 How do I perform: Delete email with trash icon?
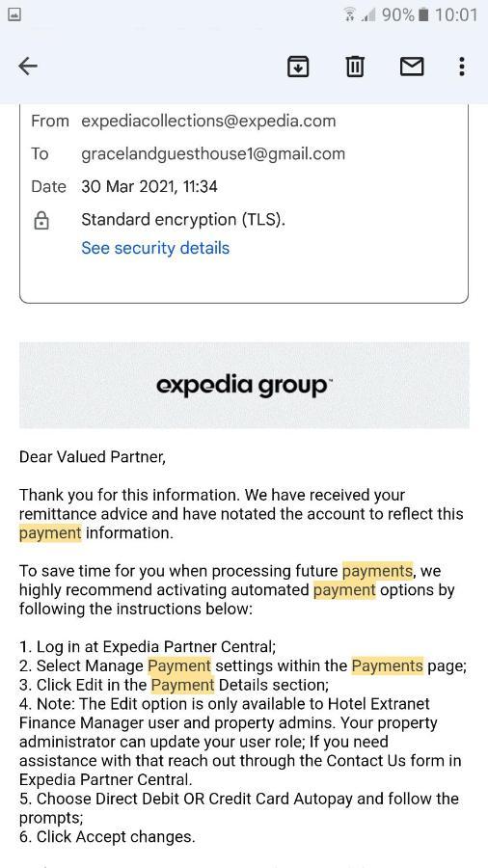pyautogui.click(x=355, y=67)
